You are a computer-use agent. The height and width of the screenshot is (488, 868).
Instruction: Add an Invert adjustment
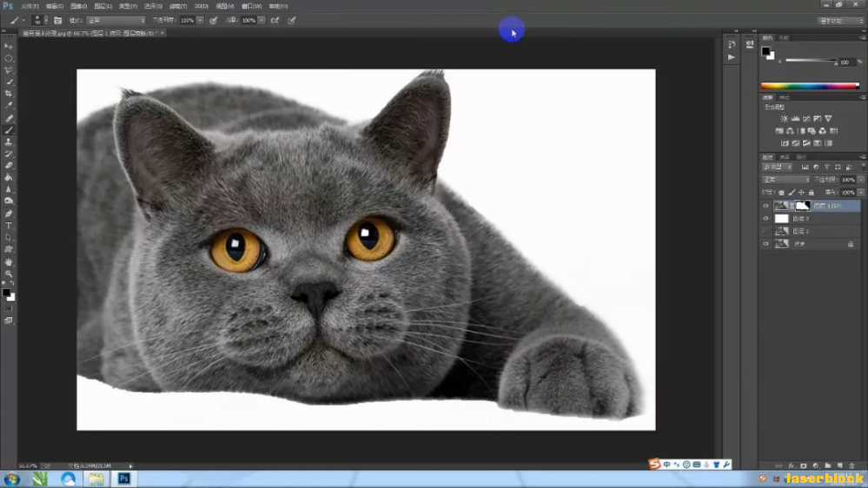785,143
